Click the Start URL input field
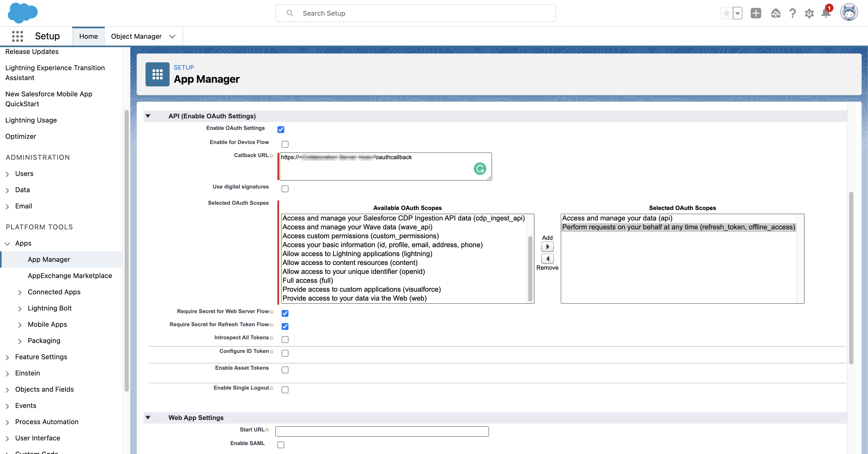 (382, 431)
